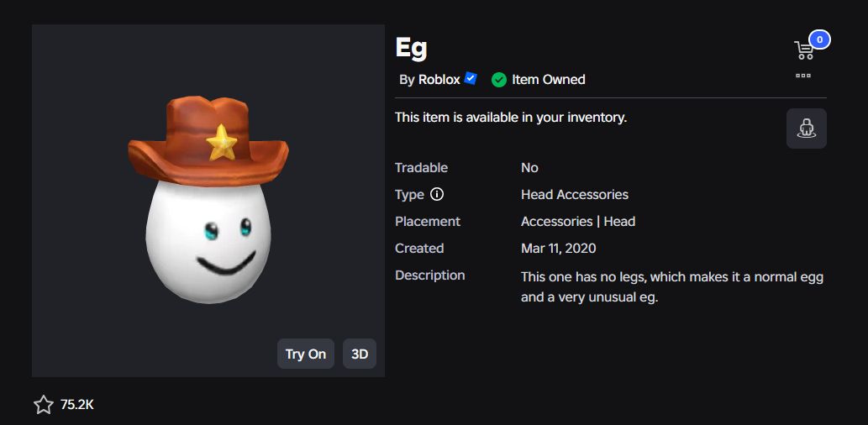The width and height of the screenshot is (868, 425).
Task: Click the description text about no legs
Action: 672,287
